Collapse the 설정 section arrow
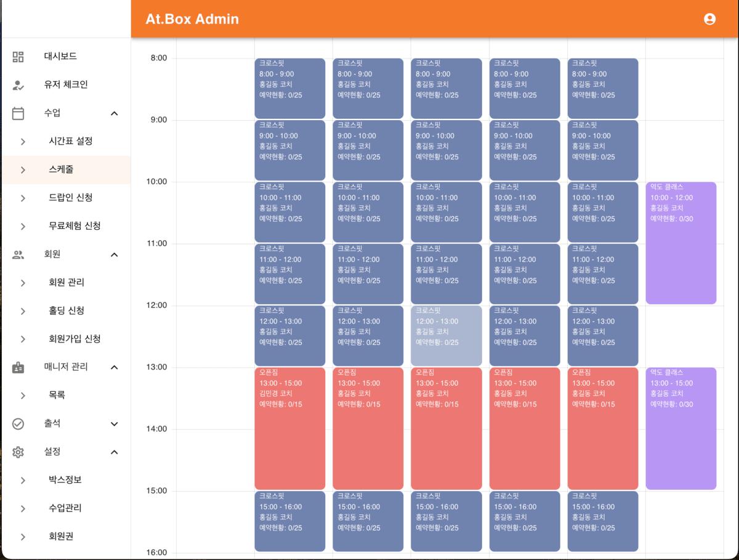This screenshot has width=739, height=560. (x=114, y=452)
